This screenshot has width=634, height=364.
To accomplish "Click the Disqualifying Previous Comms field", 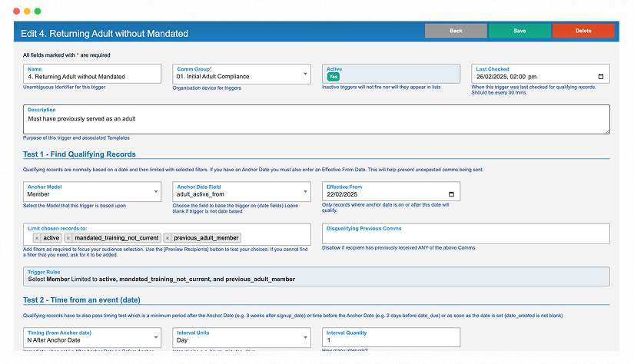I will [466, 233].
